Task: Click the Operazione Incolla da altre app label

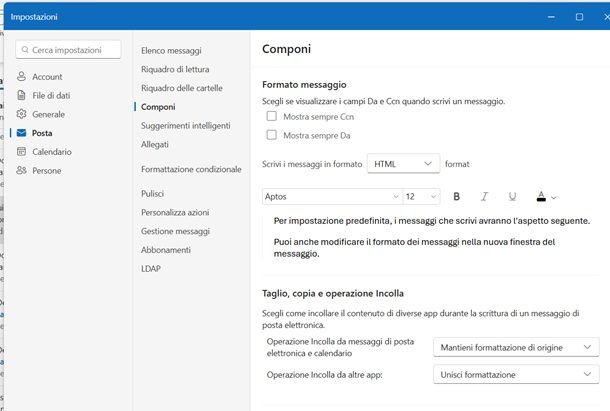Action: 324,375
